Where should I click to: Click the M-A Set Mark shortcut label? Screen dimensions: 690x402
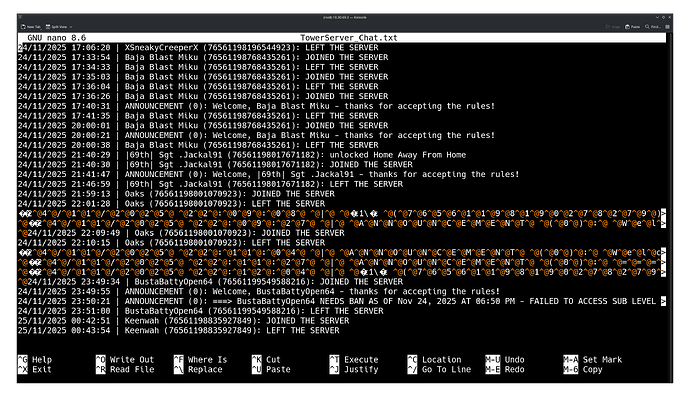tap(593, 359)
